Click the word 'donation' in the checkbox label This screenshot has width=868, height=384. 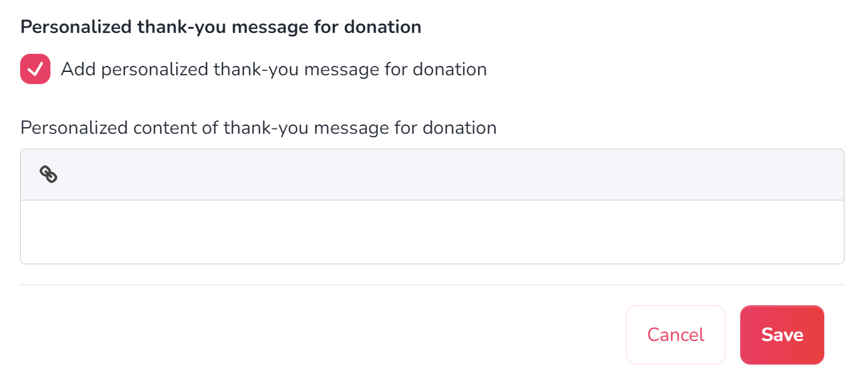tap(450, 69)
